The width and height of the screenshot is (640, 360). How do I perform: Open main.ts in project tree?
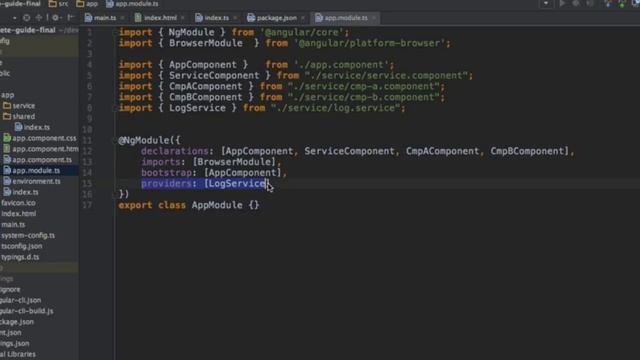(13, 224)
